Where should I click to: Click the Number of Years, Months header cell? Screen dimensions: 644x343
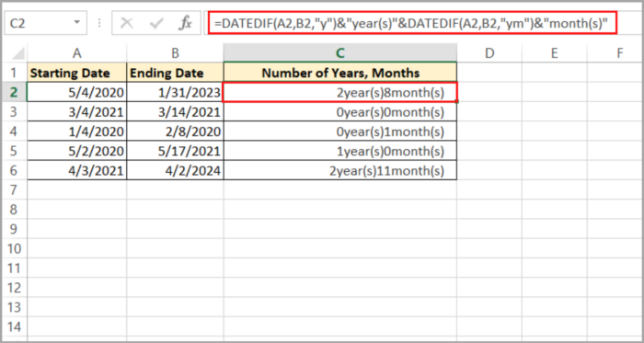click(340, 73)
